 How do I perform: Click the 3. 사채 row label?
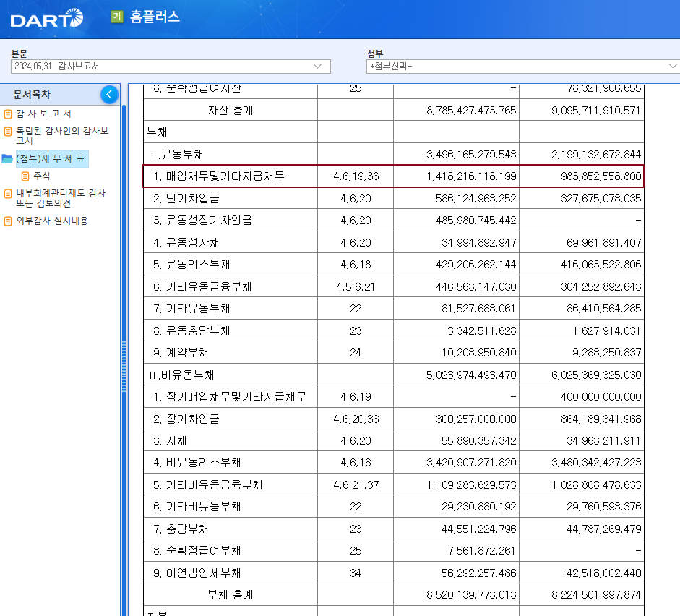170,441
